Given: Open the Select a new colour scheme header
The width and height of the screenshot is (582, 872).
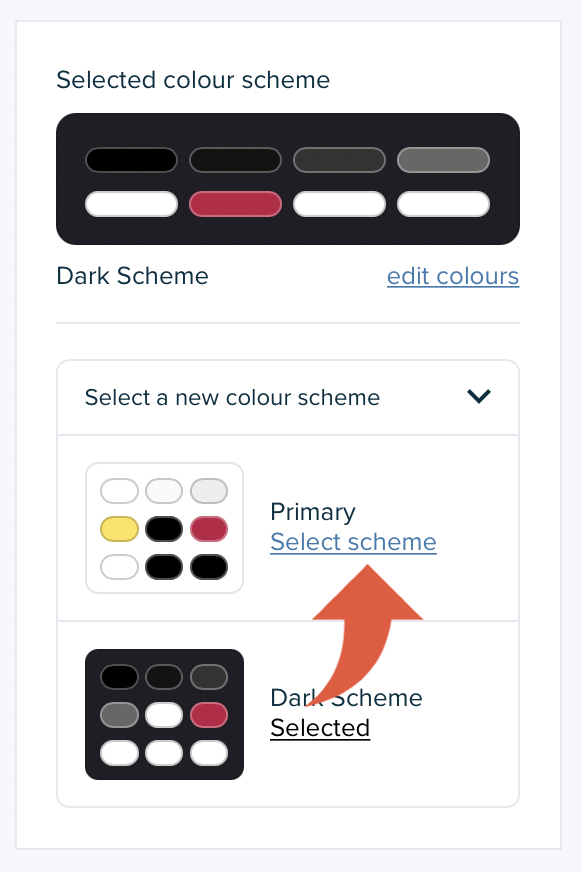Looking at the screenshot, I should [288, 398].
